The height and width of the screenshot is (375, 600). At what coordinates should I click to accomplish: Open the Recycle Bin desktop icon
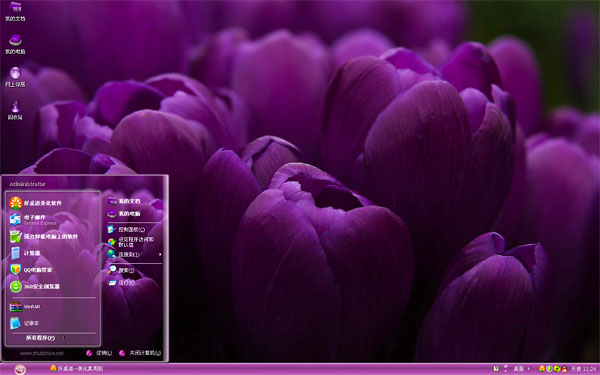(15, 110)
